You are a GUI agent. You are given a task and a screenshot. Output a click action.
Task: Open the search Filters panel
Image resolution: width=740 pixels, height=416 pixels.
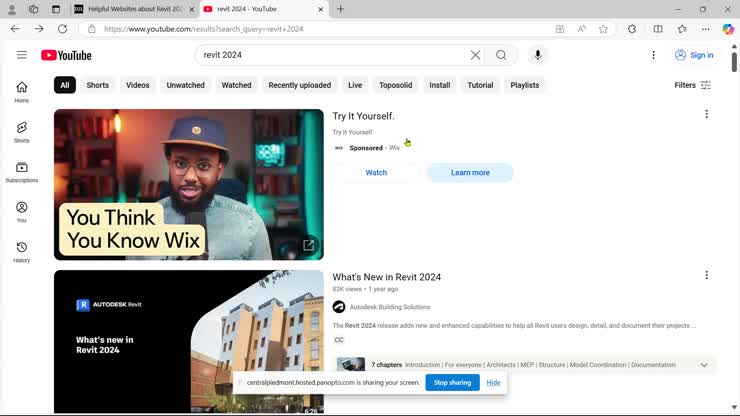[692, 85]
